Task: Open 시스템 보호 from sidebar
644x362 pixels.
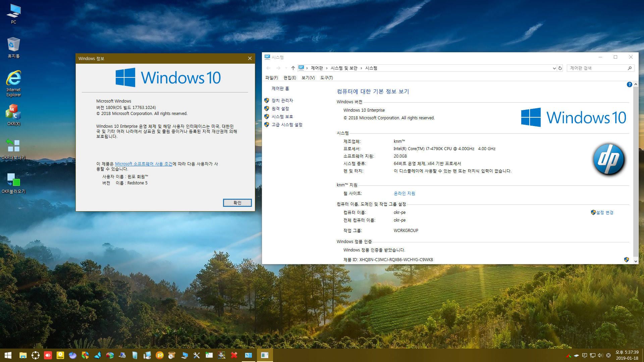Action: 282,117
